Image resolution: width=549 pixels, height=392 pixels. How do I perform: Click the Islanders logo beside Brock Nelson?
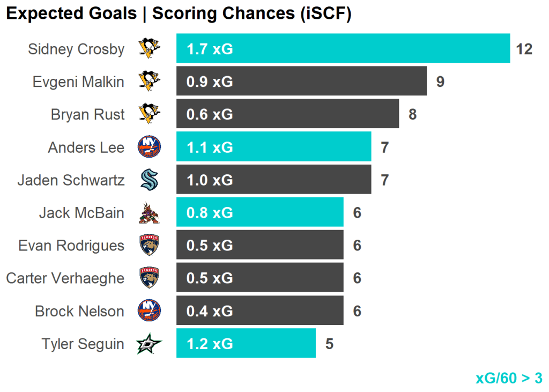tap(149, 311)
